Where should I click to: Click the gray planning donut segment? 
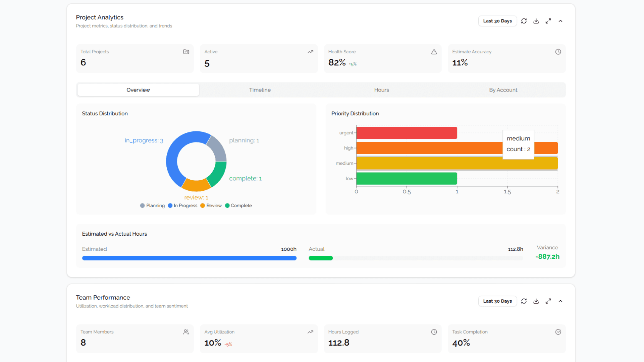pos(217,149)
